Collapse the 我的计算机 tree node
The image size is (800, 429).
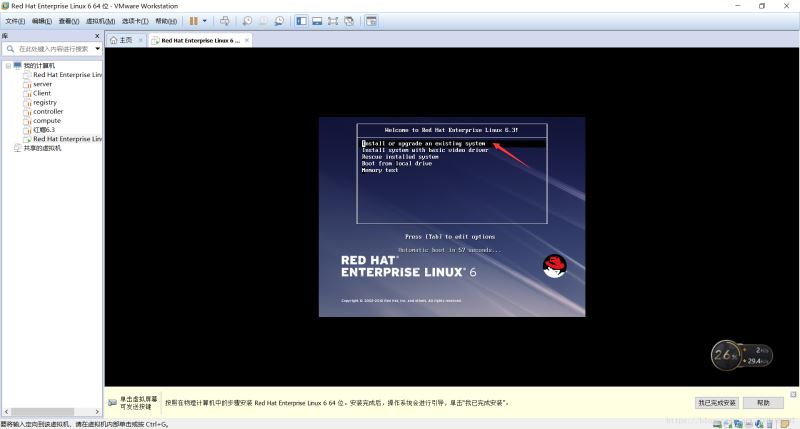pos(8,66)
